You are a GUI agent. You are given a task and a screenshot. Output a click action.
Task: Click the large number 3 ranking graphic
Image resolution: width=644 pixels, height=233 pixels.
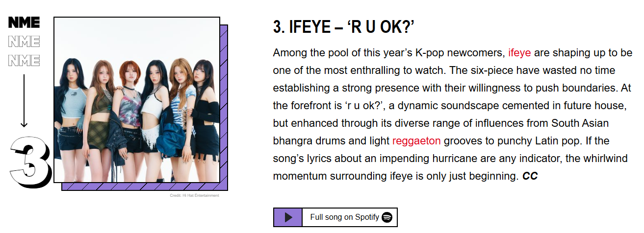30,160
